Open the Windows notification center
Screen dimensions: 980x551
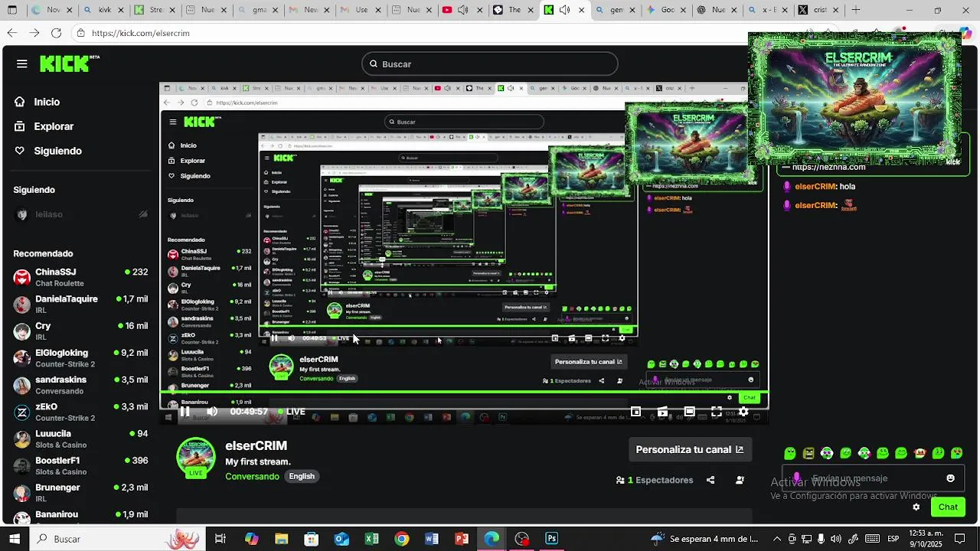[x=959, y=539]
